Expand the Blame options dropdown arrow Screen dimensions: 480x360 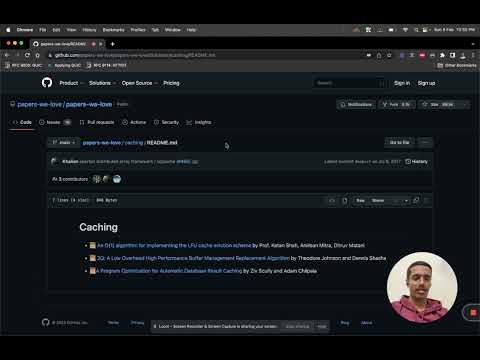click(x=406, y=200)
